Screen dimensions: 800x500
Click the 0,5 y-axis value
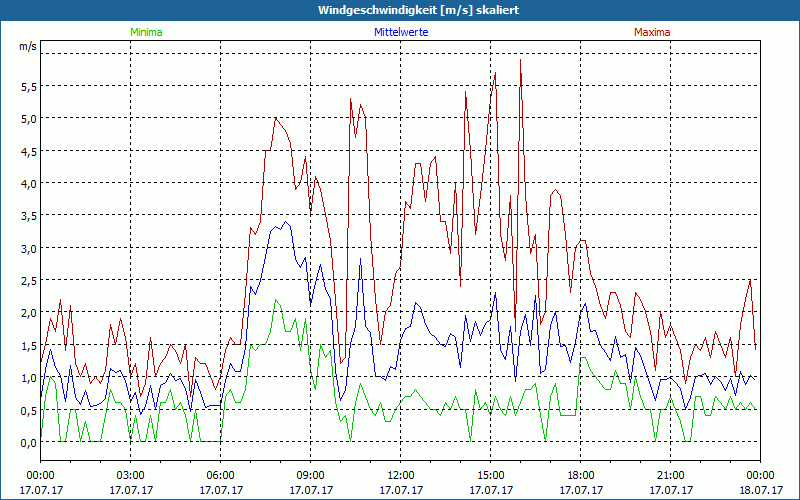[x=29, y=411]
